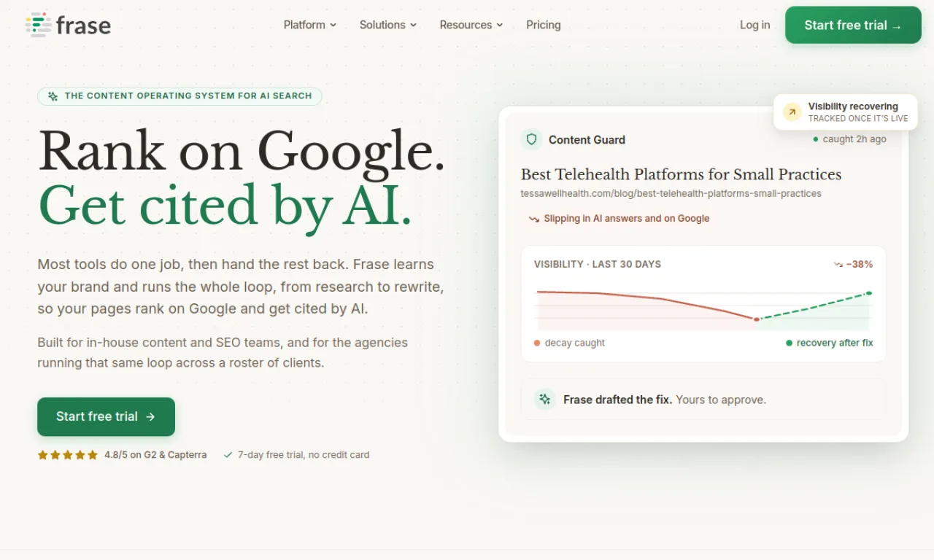Click the sparkle icon in the AI Search badge
Viewport: 934px width, 560px height.
pos(53,96)
